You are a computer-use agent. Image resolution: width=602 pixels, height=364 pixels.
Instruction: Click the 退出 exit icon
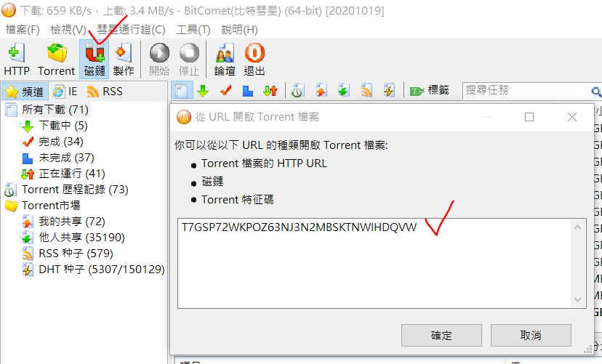click(254, 60)
